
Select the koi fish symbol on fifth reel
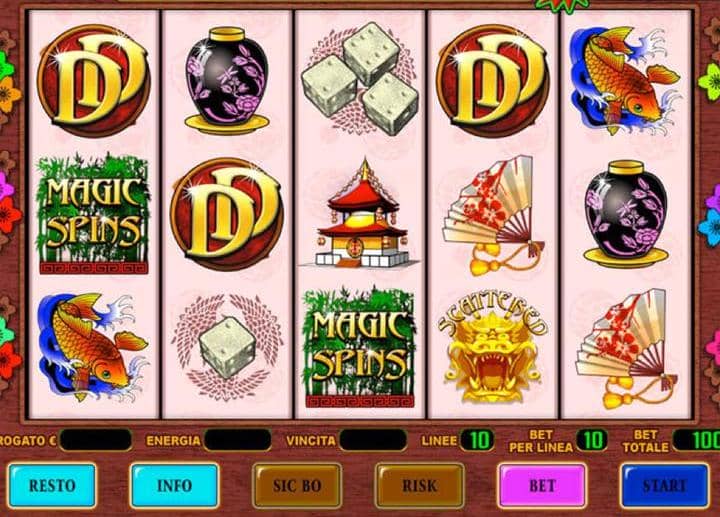625,80
